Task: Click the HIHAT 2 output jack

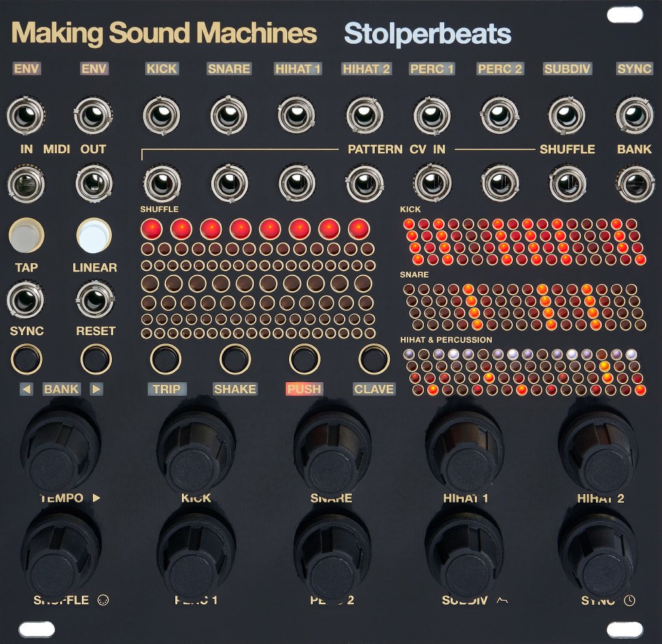Action: [364, 115]
